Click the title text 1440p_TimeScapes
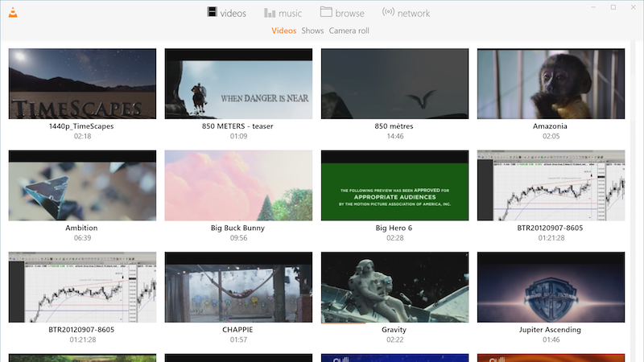The width and height of the screenshot is (644, 362). (81, 126)
